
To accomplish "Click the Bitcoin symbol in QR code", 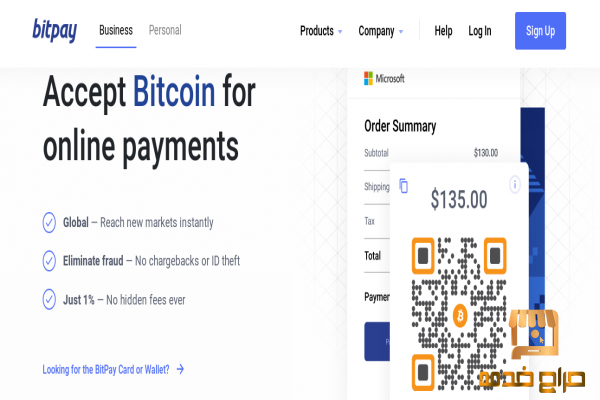I will [x=461, y=314].
